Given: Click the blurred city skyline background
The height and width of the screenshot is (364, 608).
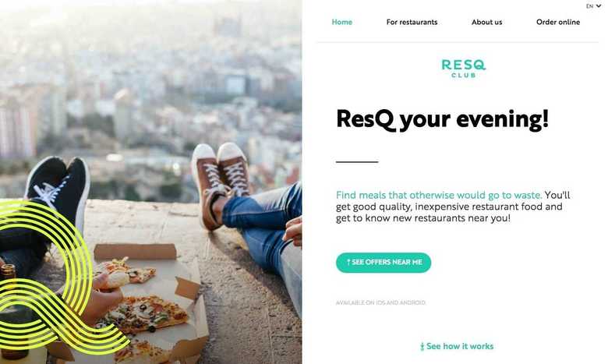Looking at the screenshot, I should pos(151,85).
